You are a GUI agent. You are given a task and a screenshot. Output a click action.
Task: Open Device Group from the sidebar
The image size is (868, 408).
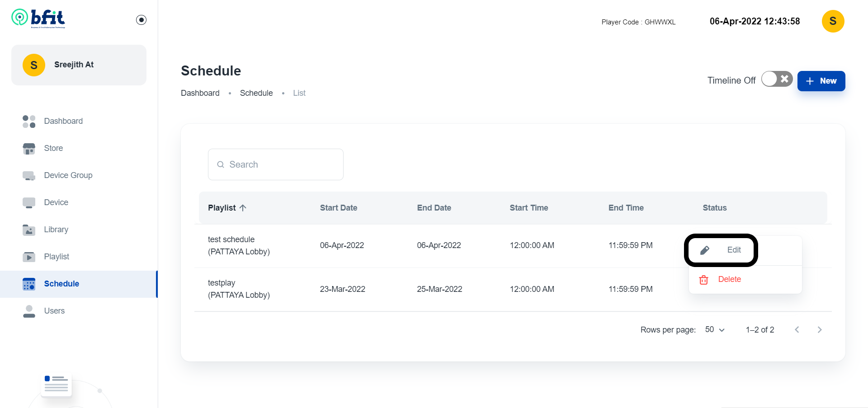point(79,175)
